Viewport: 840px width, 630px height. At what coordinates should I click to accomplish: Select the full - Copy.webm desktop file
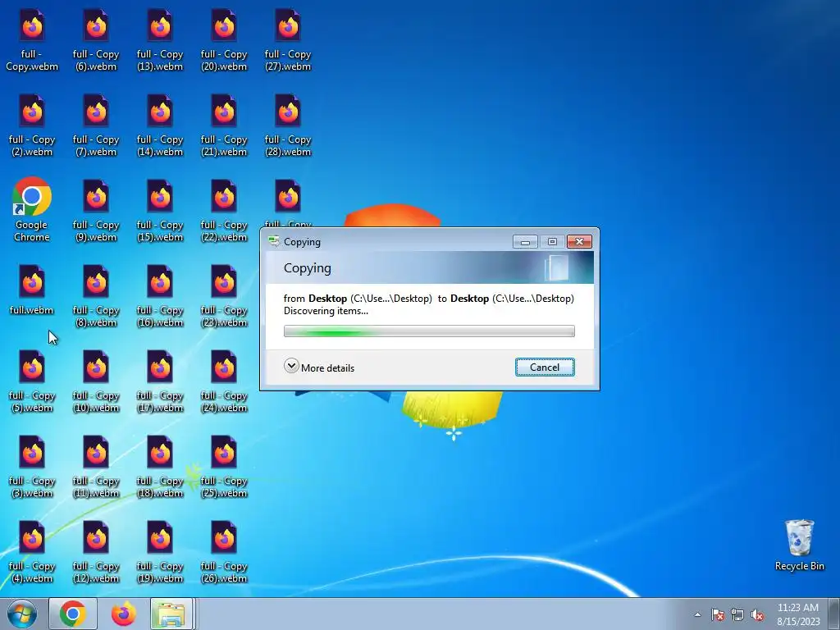(x=32, y=41)
